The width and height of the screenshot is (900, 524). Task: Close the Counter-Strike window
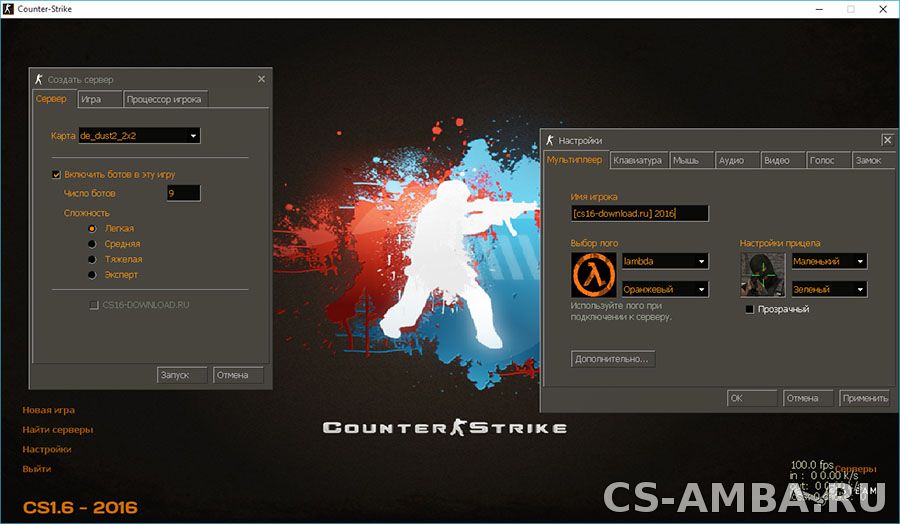(x=883, y=9)
